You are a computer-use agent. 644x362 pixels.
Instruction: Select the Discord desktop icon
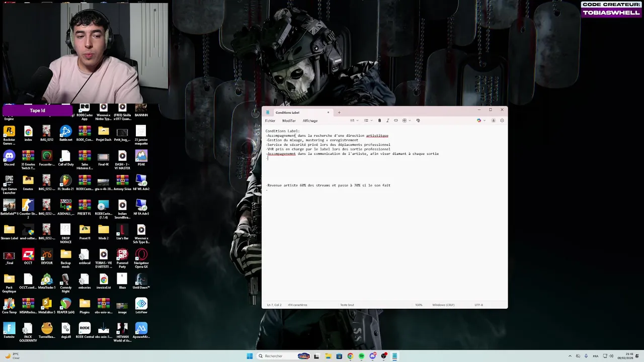pyautogui.click(x=9, y=158)
